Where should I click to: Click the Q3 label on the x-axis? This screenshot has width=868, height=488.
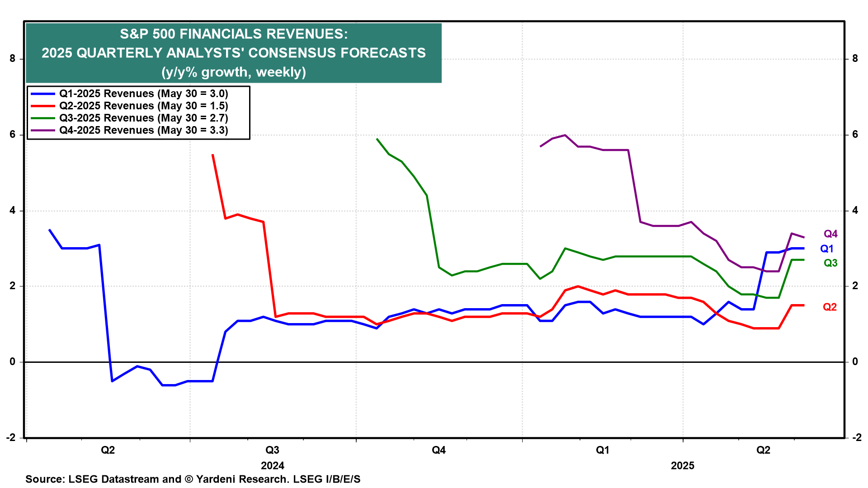coord(272,450)
